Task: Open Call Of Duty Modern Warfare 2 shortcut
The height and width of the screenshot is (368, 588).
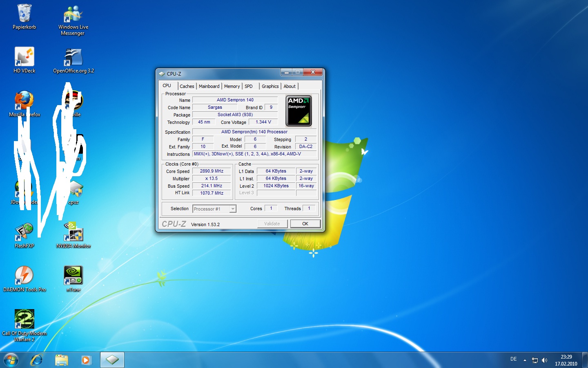Action: [x=24, y=325]
